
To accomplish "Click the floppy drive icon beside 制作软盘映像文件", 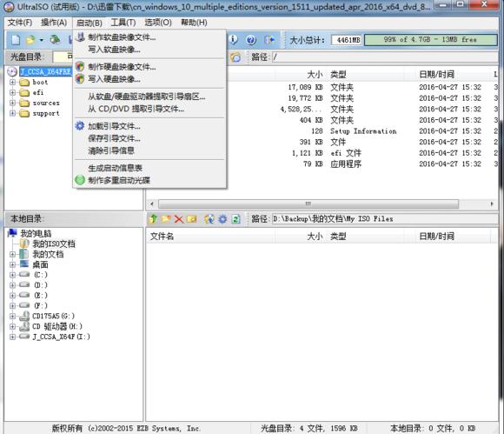I will 80,37.
